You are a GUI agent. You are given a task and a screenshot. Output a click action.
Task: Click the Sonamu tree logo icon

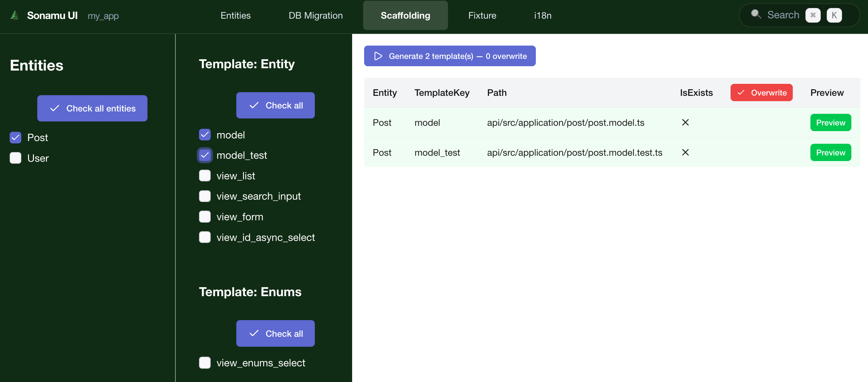15,16
